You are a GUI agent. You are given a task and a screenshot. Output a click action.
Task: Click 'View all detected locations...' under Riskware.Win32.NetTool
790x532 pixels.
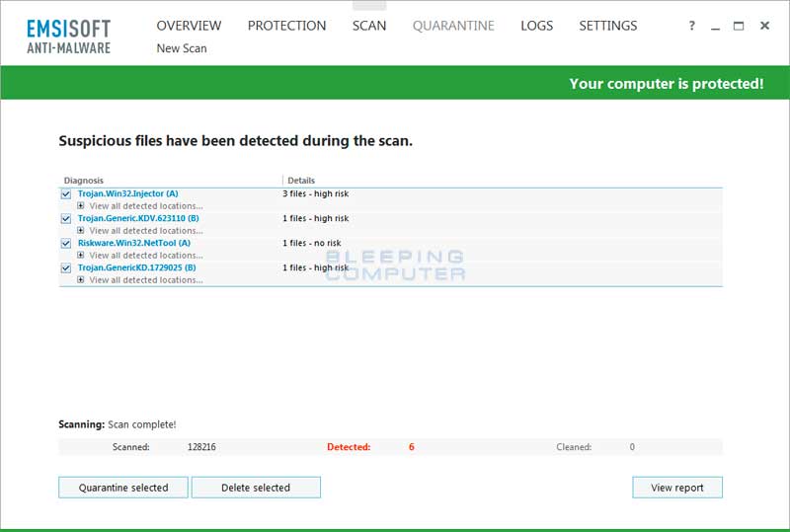coord(146,256)
